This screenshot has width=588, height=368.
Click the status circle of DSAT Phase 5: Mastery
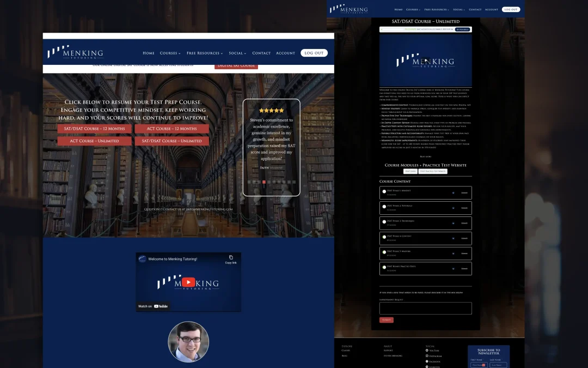pos(384,252)
